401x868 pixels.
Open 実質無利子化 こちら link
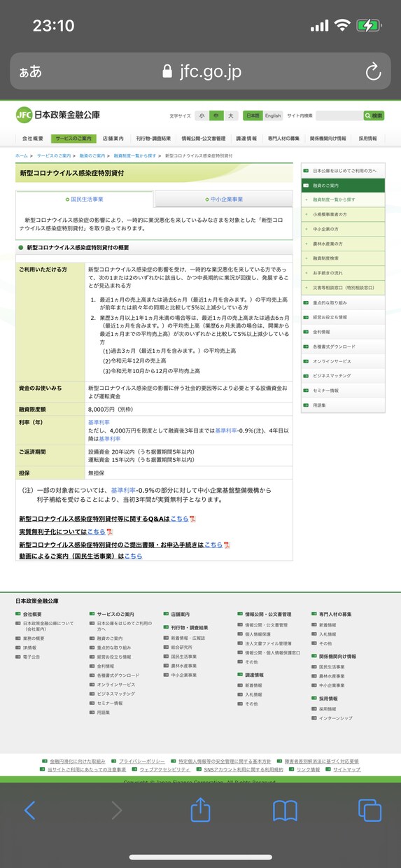point(96,532)
